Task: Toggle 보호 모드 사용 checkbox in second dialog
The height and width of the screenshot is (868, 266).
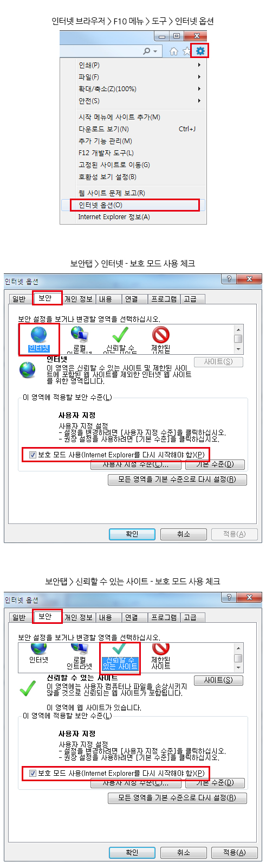Action: (33, 773)
